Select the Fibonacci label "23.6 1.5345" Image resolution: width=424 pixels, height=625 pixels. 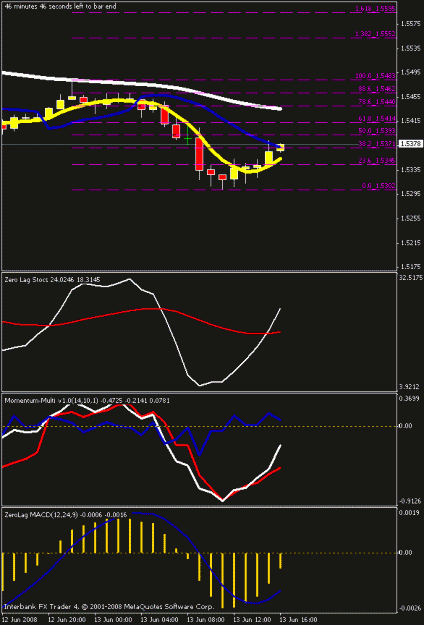click(376, 161)
